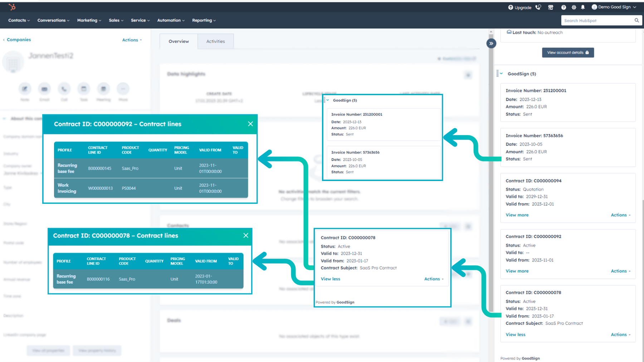Screen dimensions: 644x362
Task: Click W000000013 contract line ID cell
Action: pos(101,188)
